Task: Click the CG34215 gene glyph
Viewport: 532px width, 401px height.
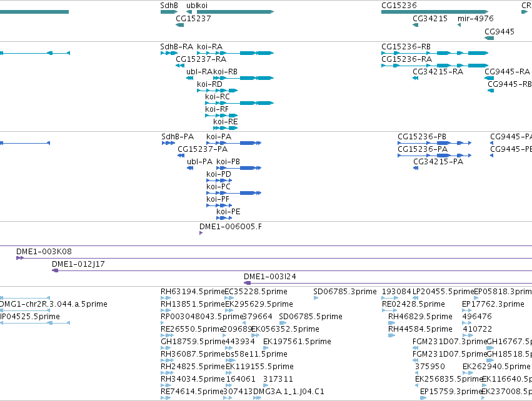Action: click(415, 25)
